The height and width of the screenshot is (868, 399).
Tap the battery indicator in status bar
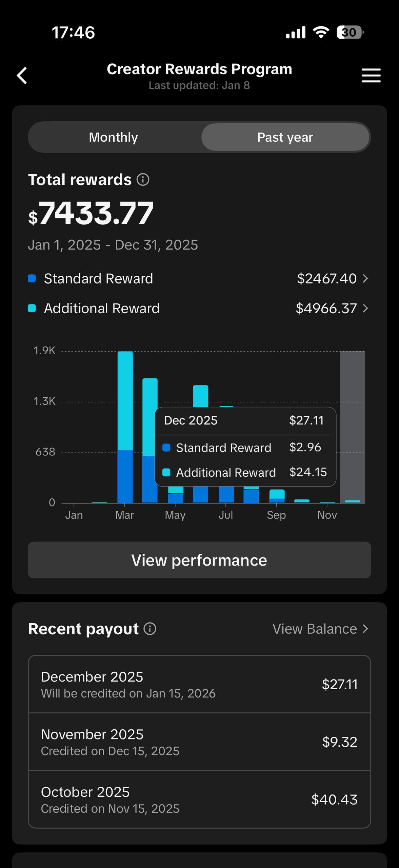pyautogui.click(x=350, y=33)
